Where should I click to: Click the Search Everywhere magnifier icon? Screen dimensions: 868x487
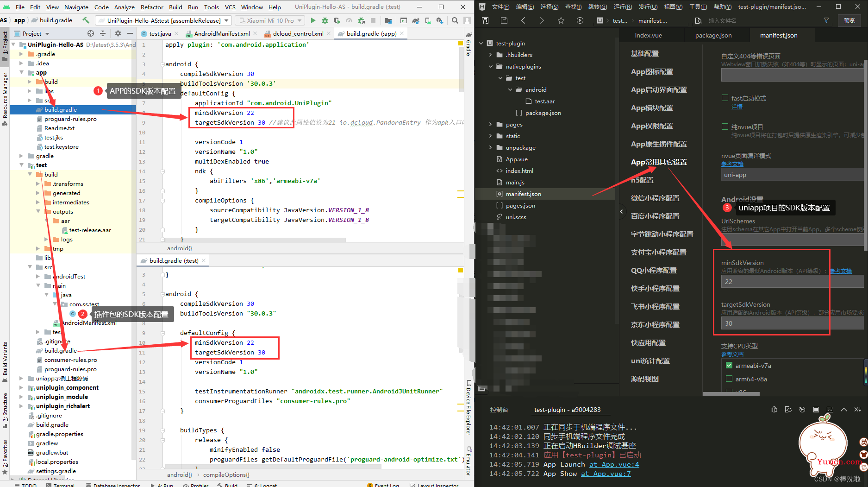click(x=455, y=20)
